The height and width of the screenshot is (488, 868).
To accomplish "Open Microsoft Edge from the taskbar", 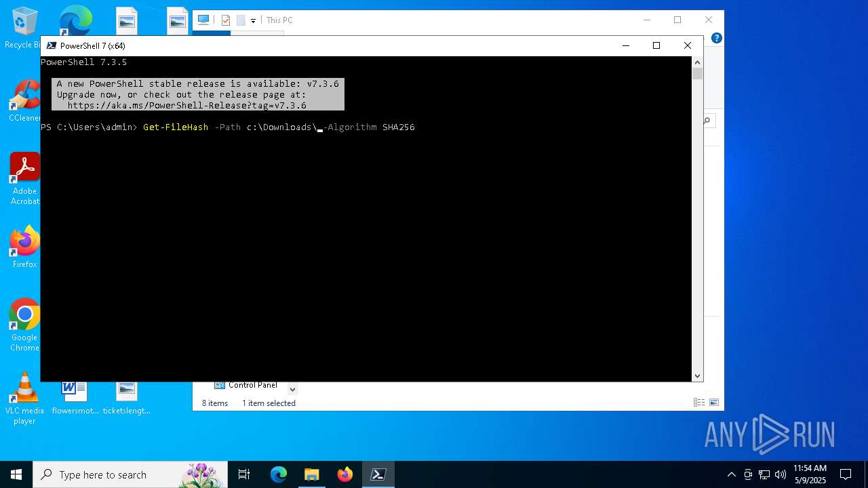I will pos(279,474).
